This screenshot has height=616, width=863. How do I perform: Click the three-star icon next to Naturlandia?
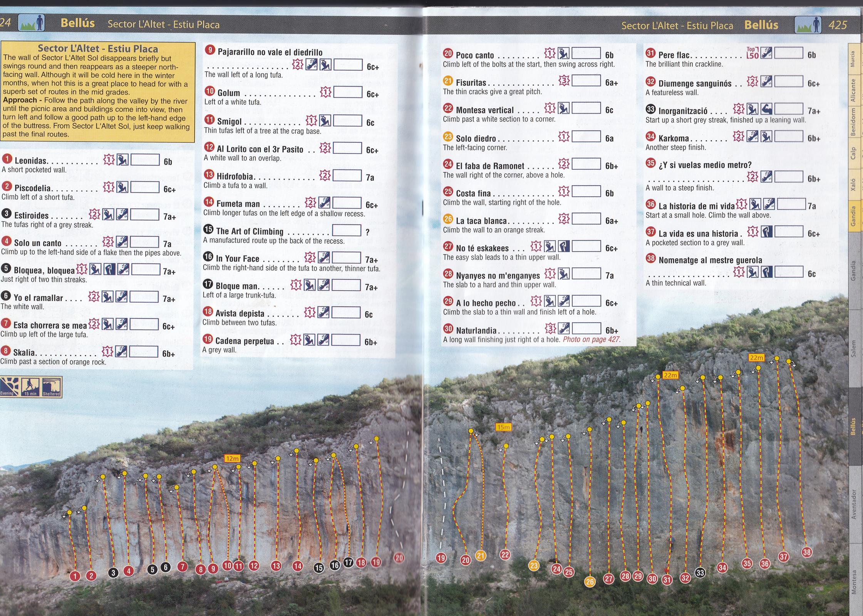[551, 328]
